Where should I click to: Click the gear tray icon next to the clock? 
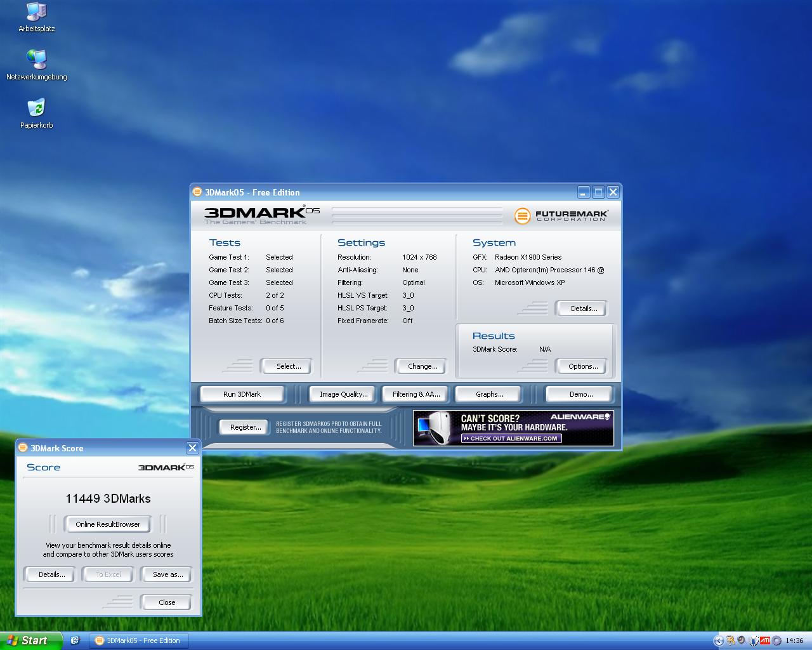[x=776, y=640]
